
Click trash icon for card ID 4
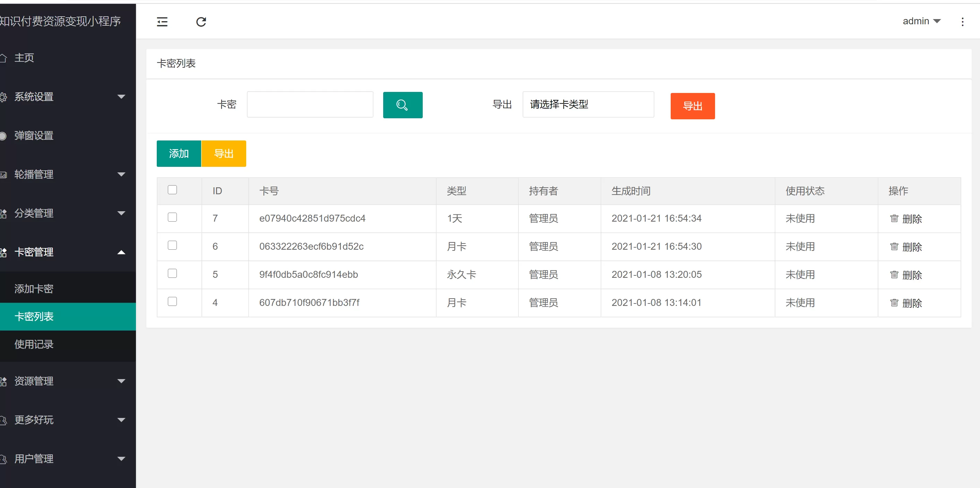coord(894,303)
